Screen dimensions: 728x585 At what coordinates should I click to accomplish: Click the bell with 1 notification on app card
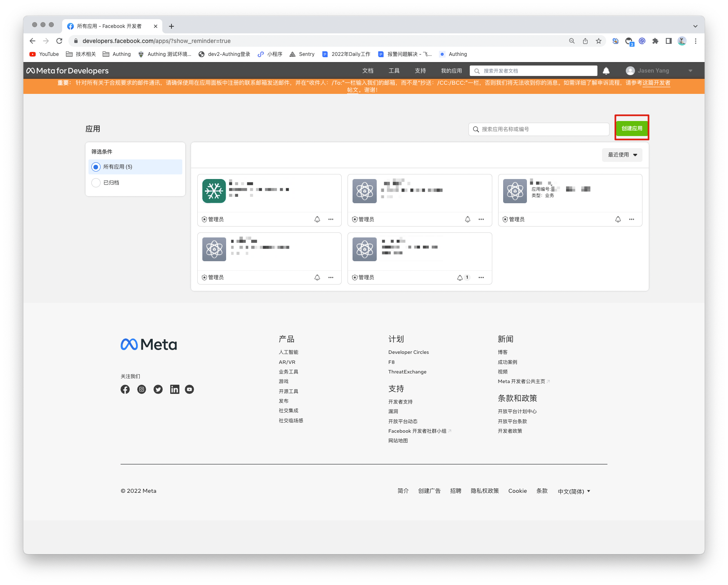pyautogui.click(x=460, y=277)
